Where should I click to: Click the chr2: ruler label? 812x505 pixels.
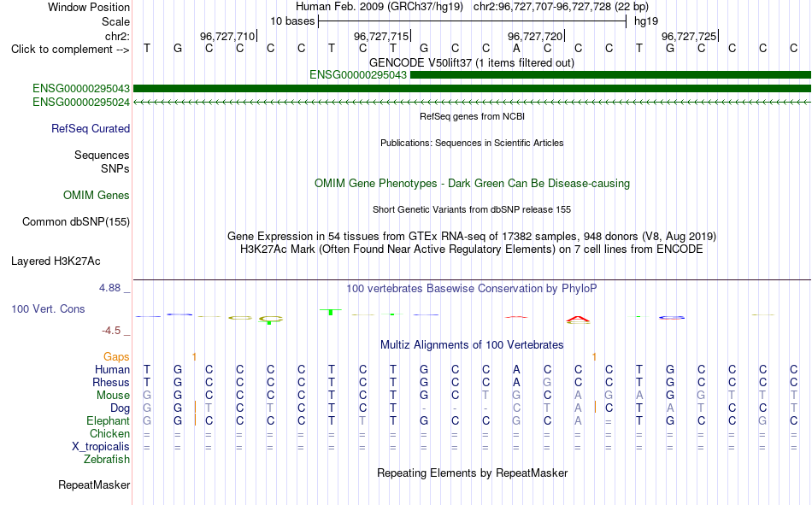(117, 36)
